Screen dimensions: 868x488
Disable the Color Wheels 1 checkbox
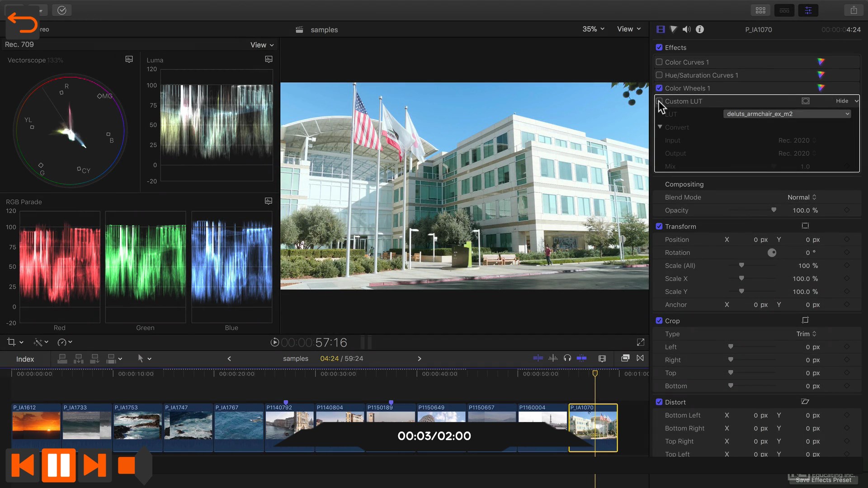(x=659, y=88)
